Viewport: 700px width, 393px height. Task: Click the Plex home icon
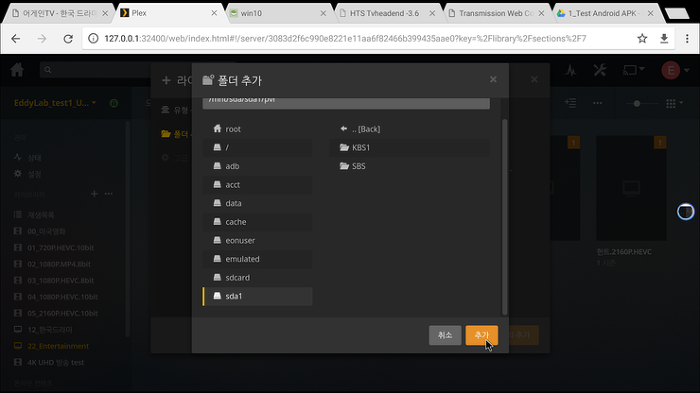click(17, 70)
